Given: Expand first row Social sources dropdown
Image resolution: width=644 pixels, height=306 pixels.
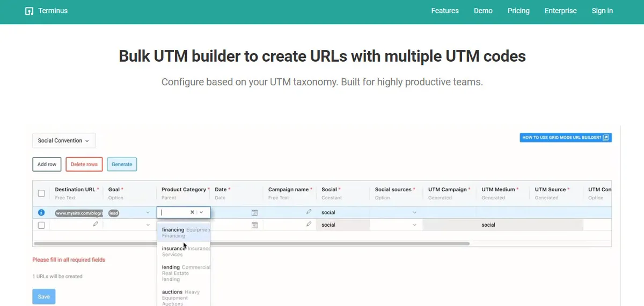Looking at the screenshot, I should click(414, 213).
